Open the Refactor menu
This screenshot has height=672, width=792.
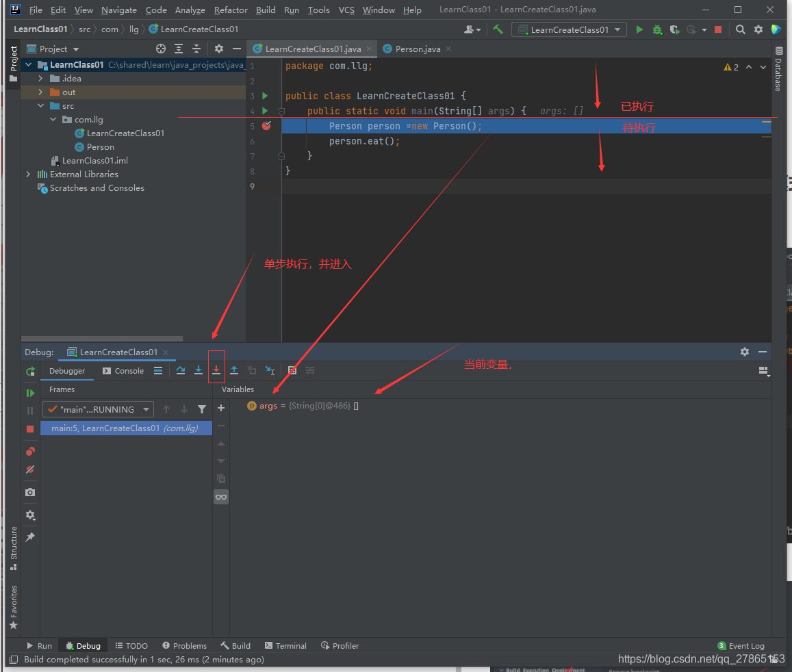231,10
